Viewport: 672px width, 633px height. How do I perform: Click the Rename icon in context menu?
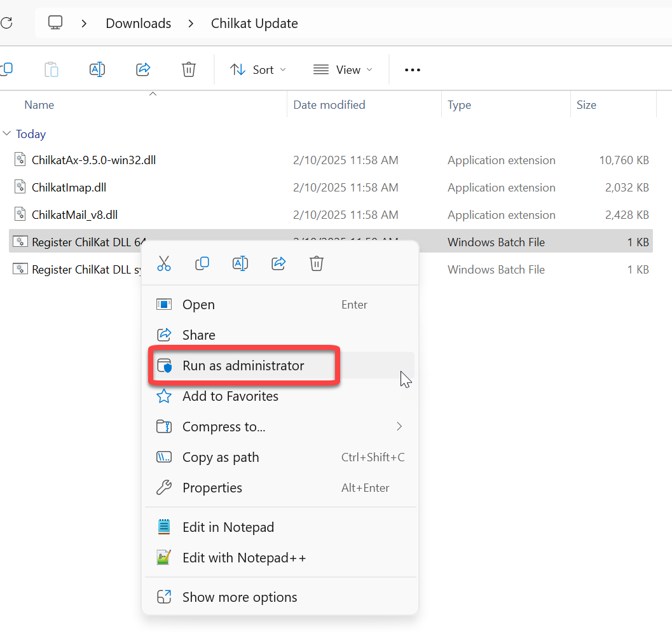pos(240,263)
